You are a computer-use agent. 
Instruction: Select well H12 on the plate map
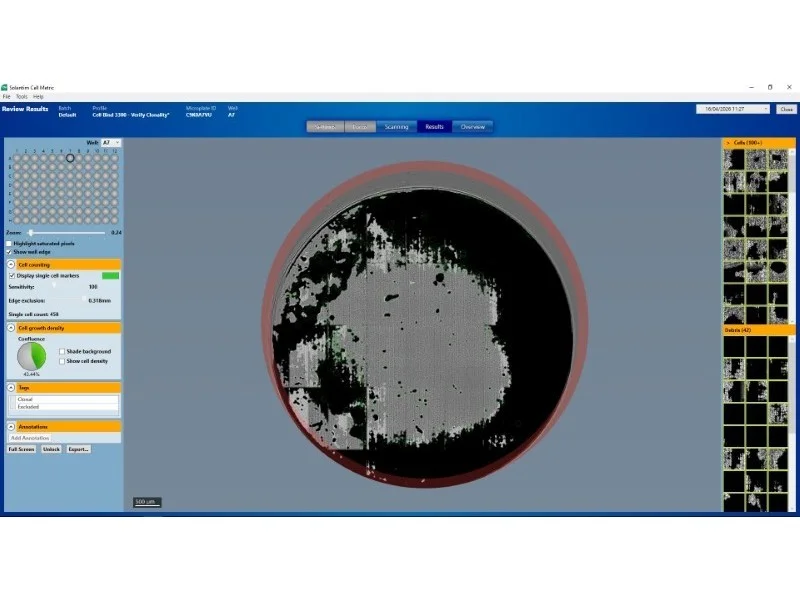coord(114,220)
